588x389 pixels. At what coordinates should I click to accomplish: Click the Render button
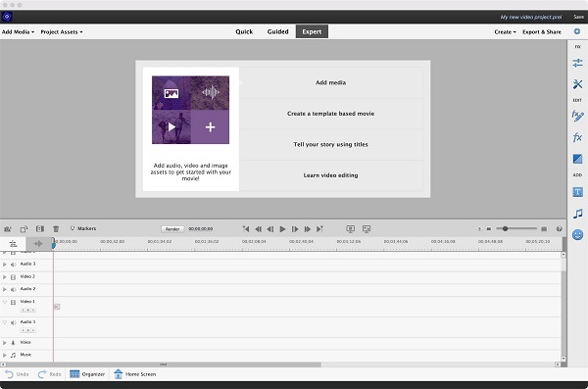pyautogui.click(x=172, y=229)
